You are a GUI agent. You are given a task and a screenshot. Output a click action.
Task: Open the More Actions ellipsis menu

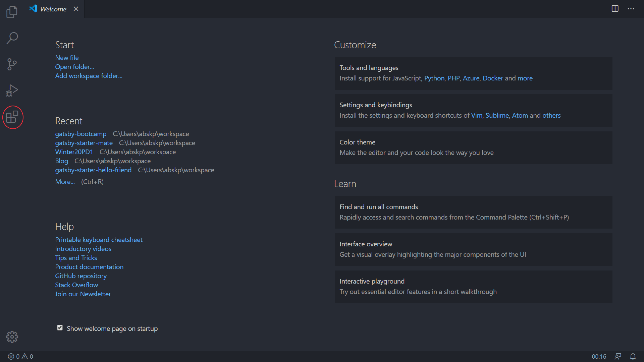[631, 9]
